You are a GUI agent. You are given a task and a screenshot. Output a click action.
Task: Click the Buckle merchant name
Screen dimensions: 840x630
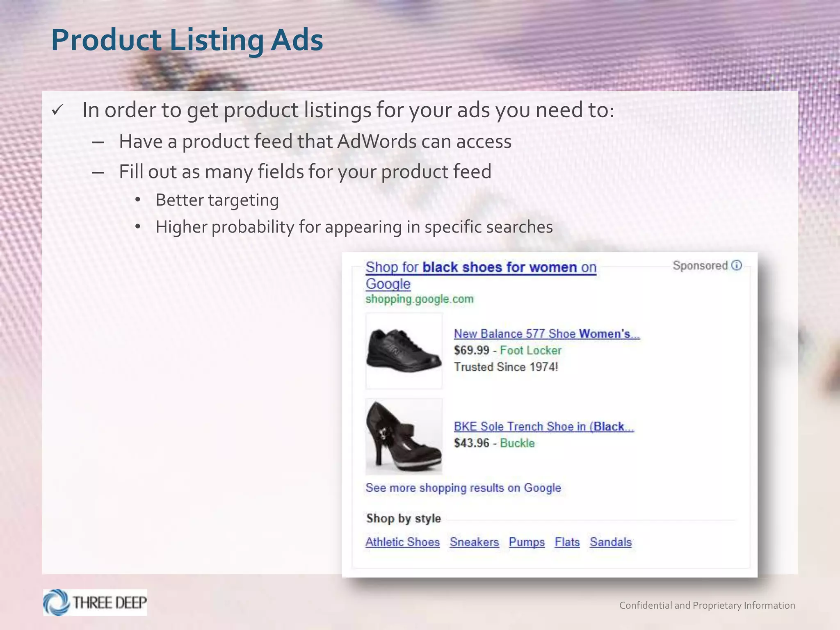(x=517, y=443)
